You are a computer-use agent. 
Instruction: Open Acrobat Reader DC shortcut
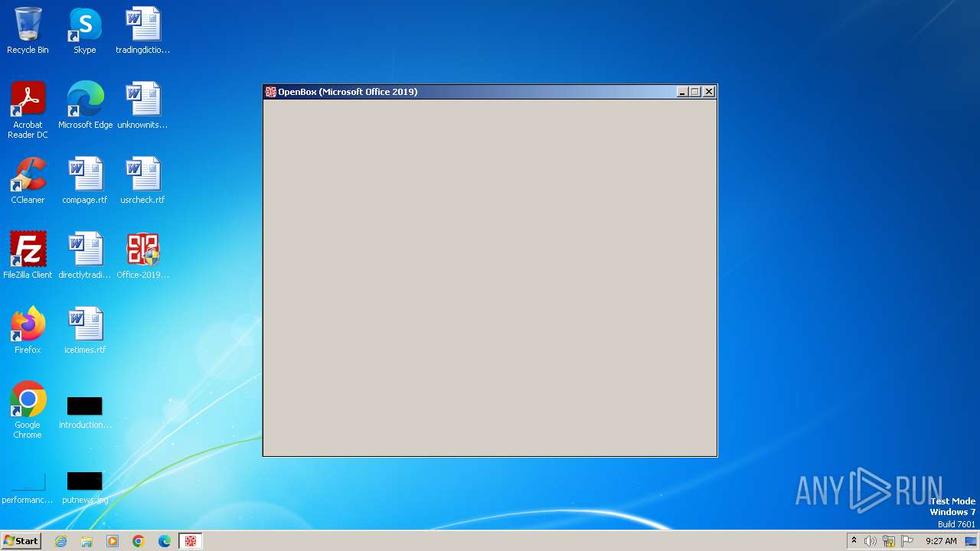click(28, 110)
